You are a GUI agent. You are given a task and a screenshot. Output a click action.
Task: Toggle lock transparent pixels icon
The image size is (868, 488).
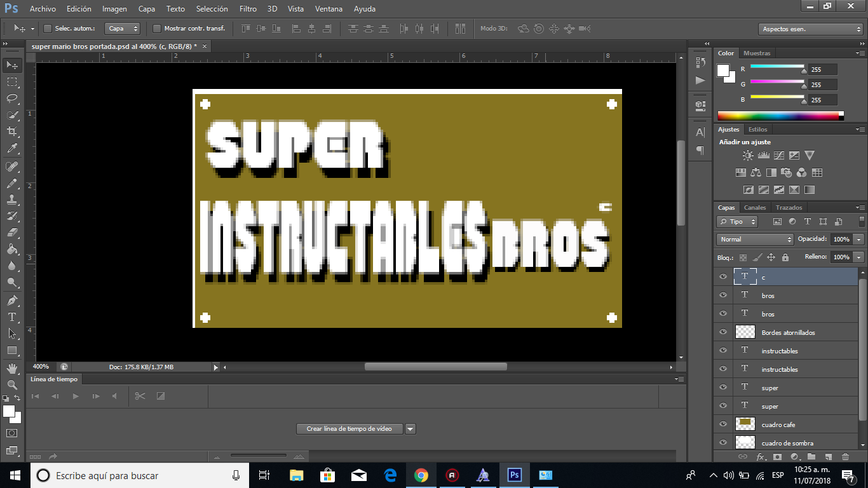[743, 257]
